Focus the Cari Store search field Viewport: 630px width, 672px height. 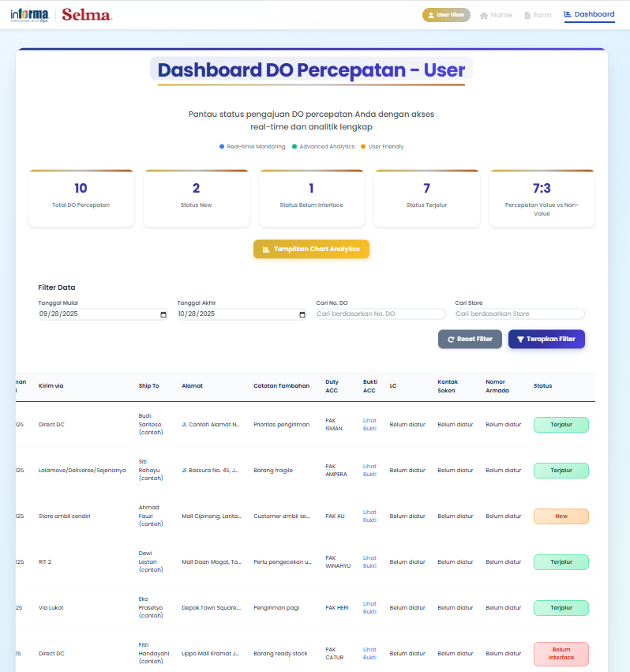point(519,313)
